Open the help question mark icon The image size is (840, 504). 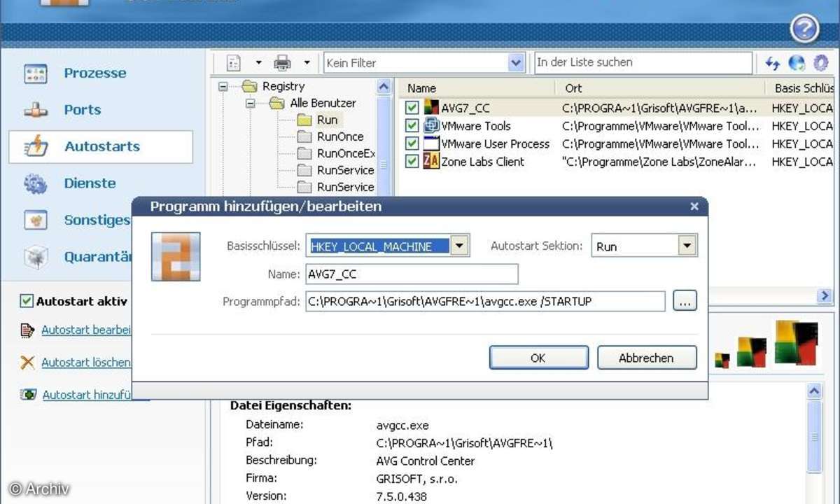point(804,29)
